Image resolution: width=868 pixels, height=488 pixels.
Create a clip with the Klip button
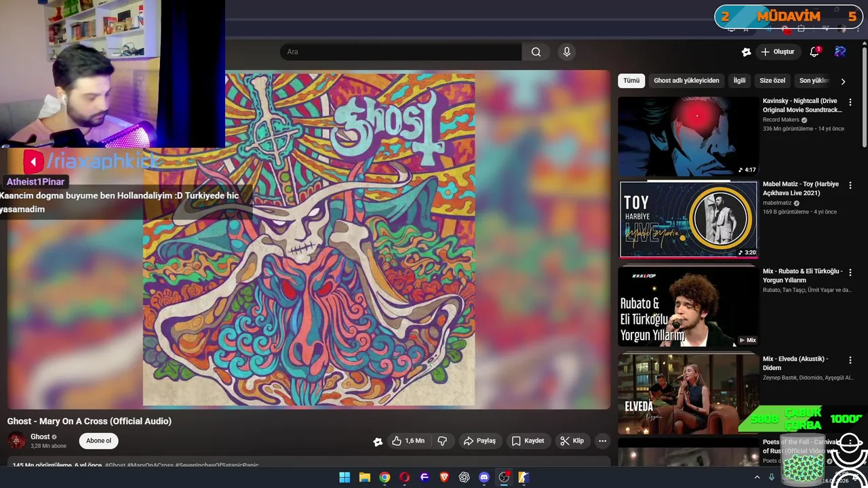tap(572, 441)
